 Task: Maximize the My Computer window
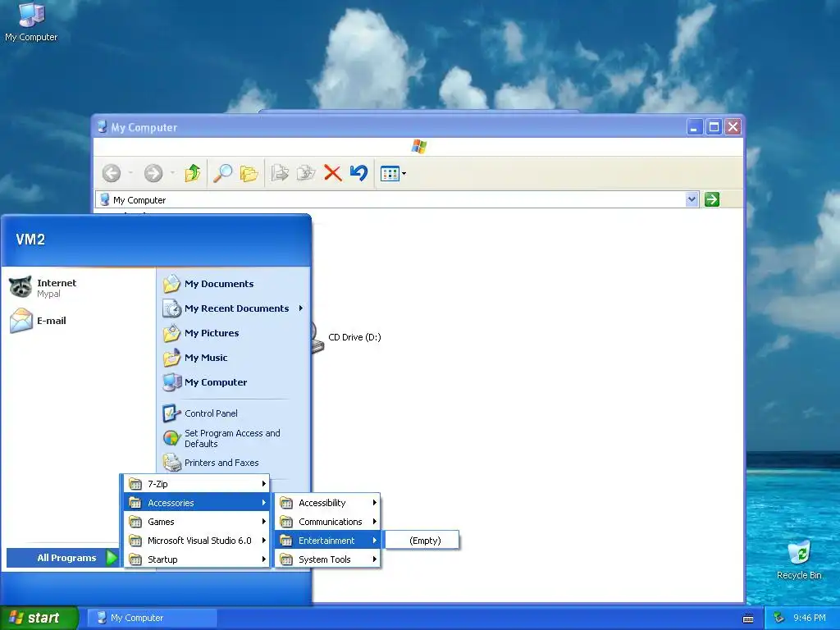(714, 127)
